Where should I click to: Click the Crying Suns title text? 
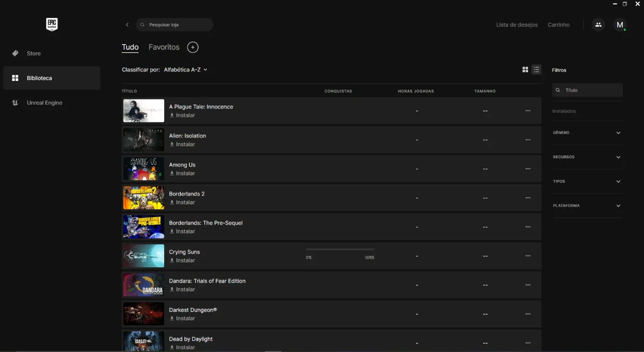tap(184, 252)
